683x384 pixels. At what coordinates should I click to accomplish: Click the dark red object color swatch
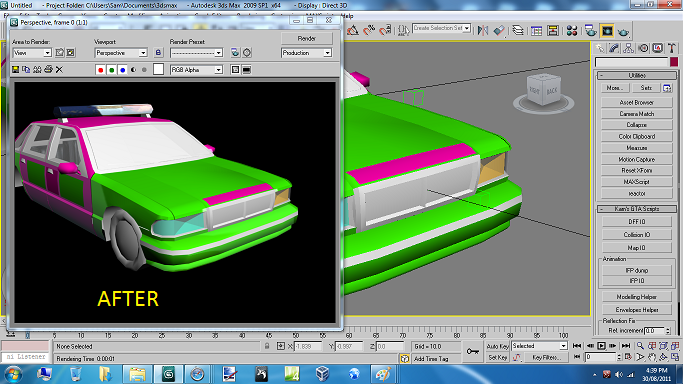click(x=674, y=62)
